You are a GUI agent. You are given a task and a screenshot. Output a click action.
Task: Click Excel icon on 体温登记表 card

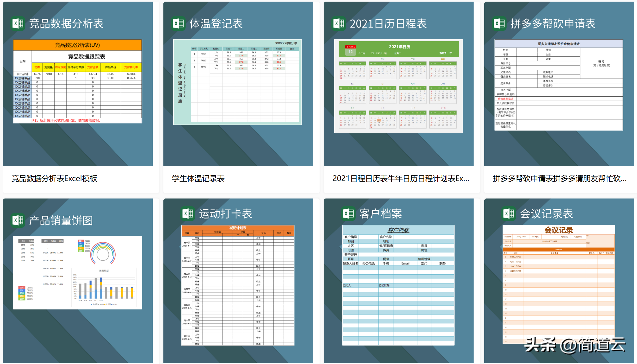tap(178, 24)
